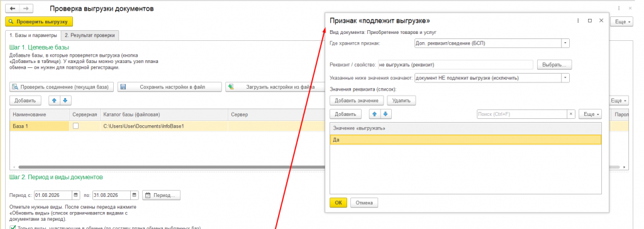Click the Проверить выгрузку button

39,21
